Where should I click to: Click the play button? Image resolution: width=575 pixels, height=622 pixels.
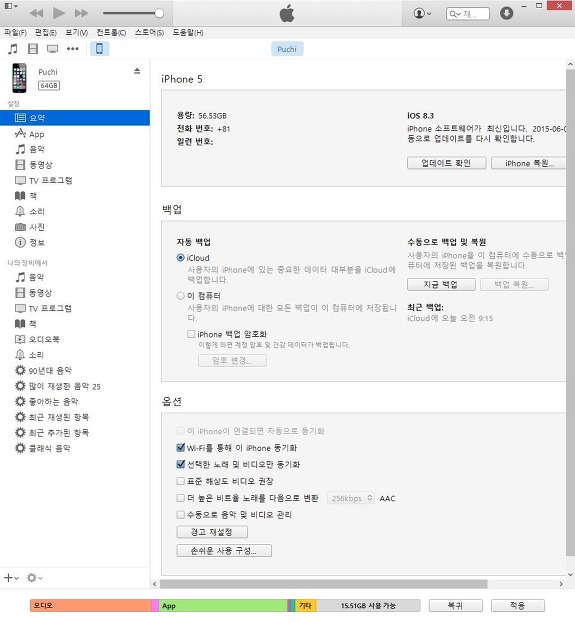pos(59,13)
